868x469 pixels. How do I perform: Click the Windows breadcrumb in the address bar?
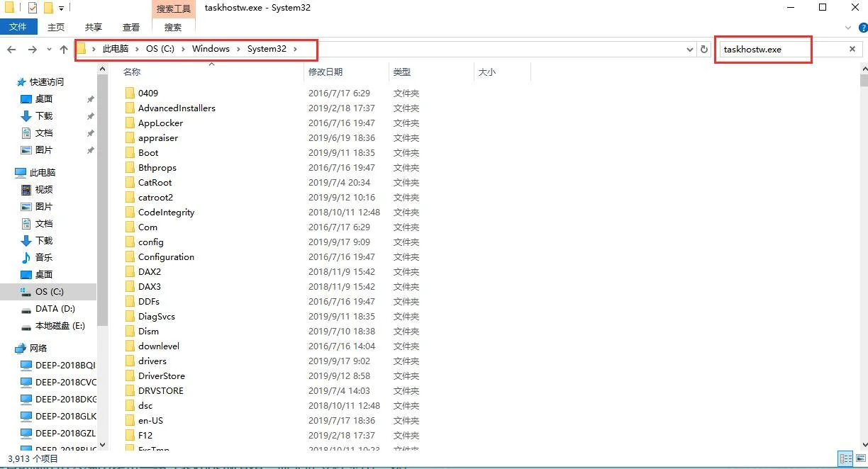point(211,49)
